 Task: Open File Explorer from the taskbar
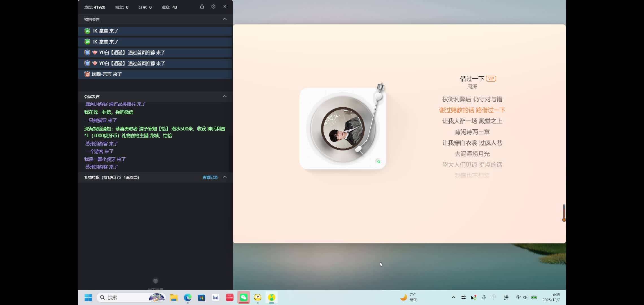tap(173, 297)
